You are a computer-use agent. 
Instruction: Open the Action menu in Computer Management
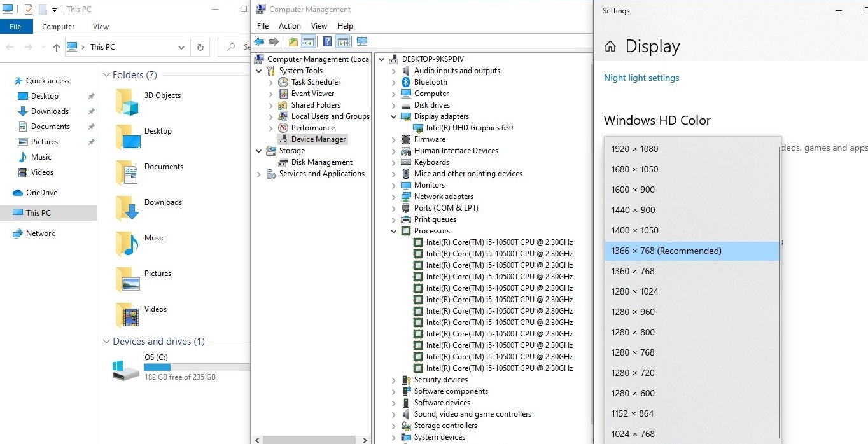pyautogui.click(x=290, y=26)
